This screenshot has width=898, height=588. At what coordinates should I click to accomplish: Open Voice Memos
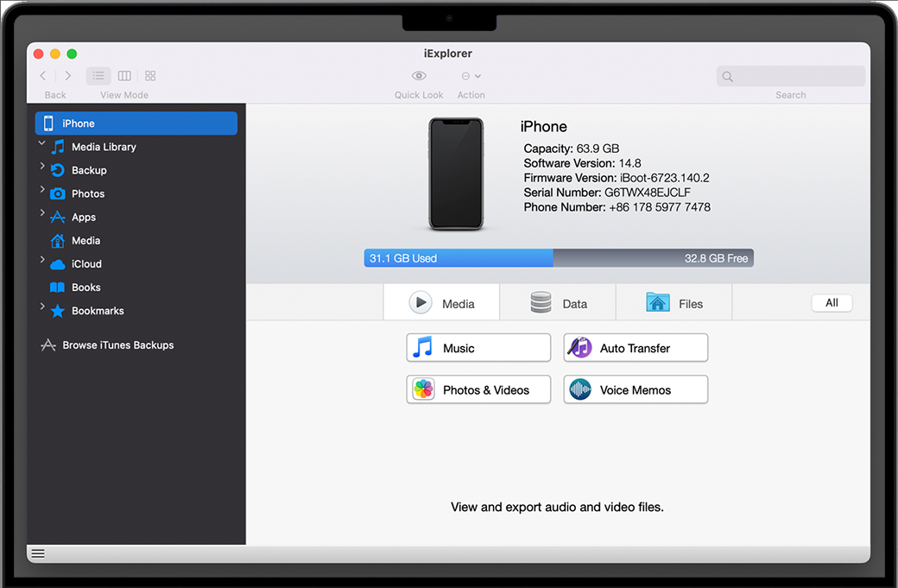[636, 389]
